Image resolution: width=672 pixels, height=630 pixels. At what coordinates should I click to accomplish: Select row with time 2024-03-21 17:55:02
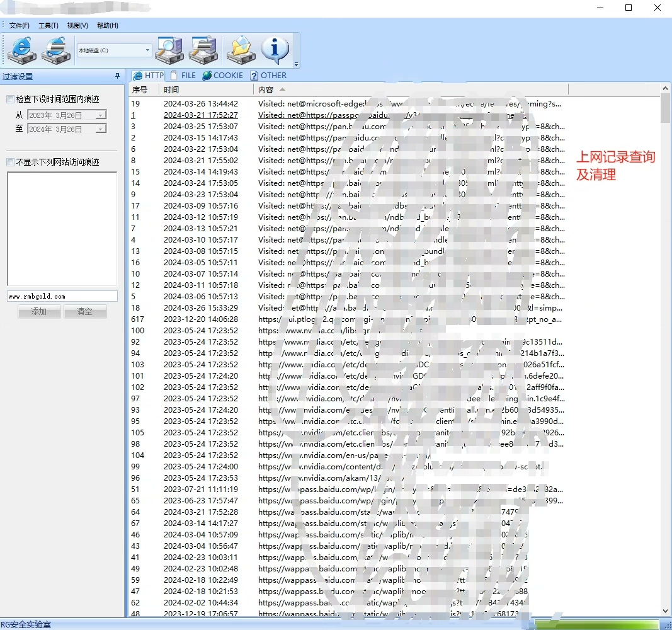347,161
